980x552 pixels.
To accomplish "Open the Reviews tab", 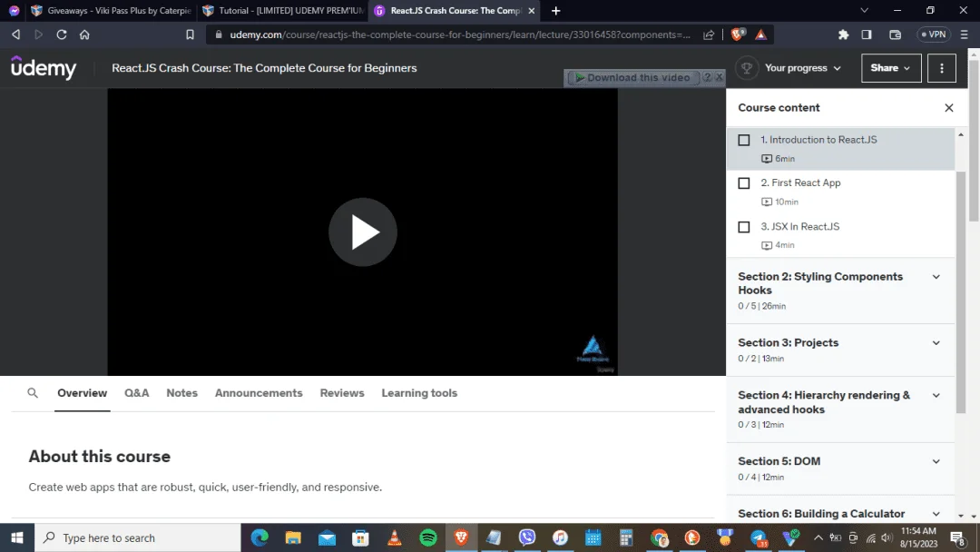I will [x=342, y=393].
